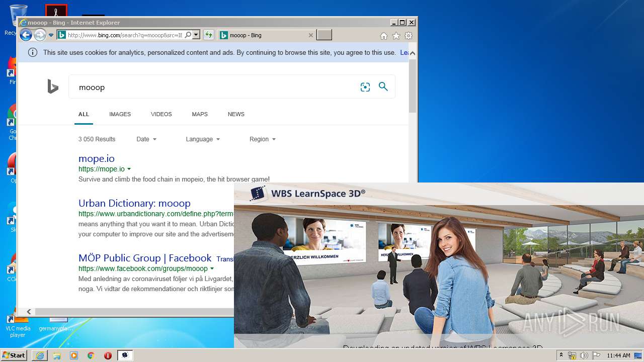Expand the address bar autocomplete dropdown
The height and width of the screenshot is (362, 644).
196,35
